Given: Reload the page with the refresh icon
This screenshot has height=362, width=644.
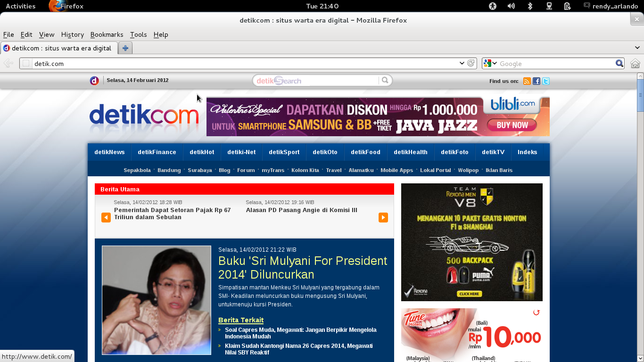Looking at the screenshot, I should pos(471,63).
